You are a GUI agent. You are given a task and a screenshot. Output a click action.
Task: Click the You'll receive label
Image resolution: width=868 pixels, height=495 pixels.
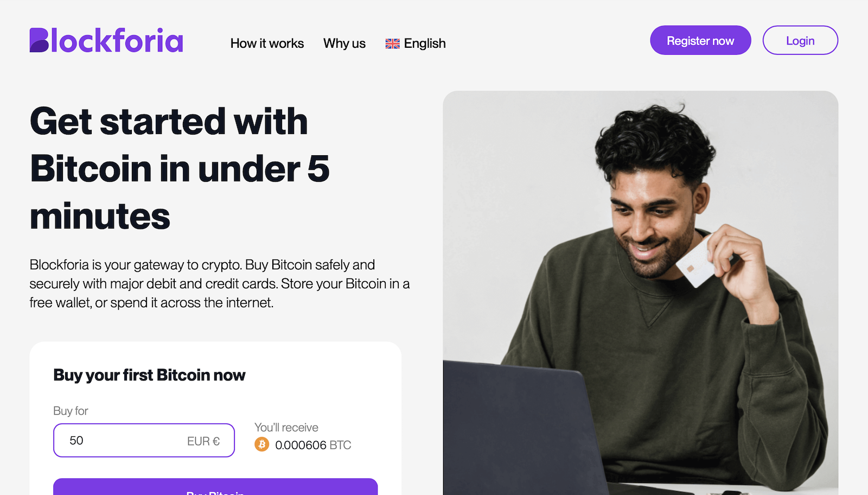[286, 428]
